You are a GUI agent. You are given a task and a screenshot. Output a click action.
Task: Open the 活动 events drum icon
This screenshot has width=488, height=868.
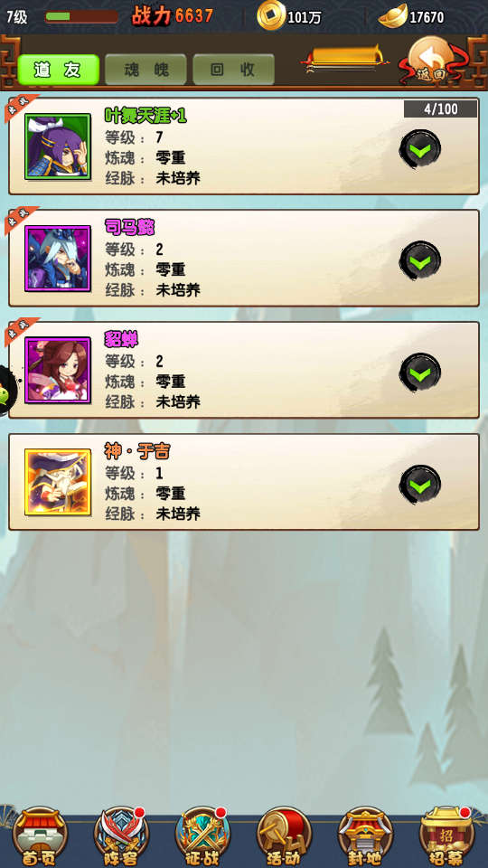[284, 835]
